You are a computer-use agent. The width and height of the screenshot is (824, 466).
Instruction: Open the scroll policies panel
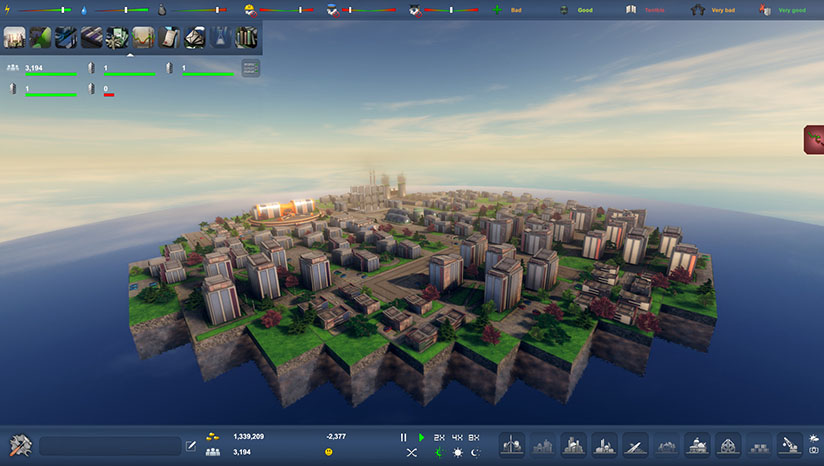pyautogui.click(x=169, y=38)
